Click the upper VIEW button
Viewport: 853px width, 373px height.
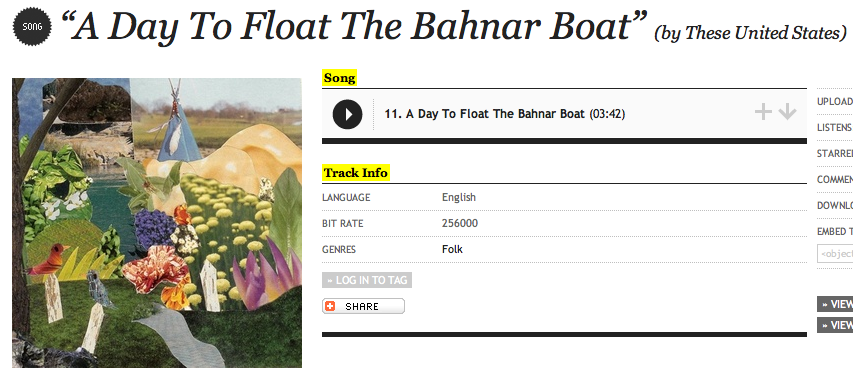[x=835, y=304]
